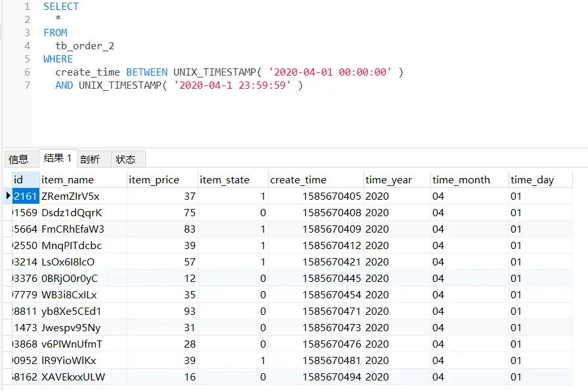Screen dimensions: 588x391
Task: Click the item_state column header
Action: tap(233, 180)
